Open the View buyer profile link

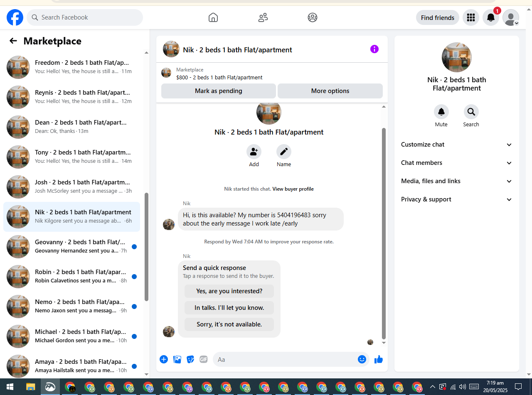293,189
